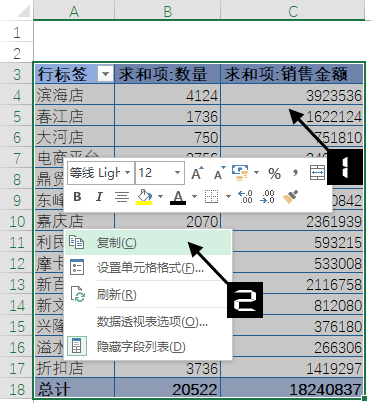The height and width of the screenshot is (403, 371).
Task: Select row 10 header
Action: point(17,221)
